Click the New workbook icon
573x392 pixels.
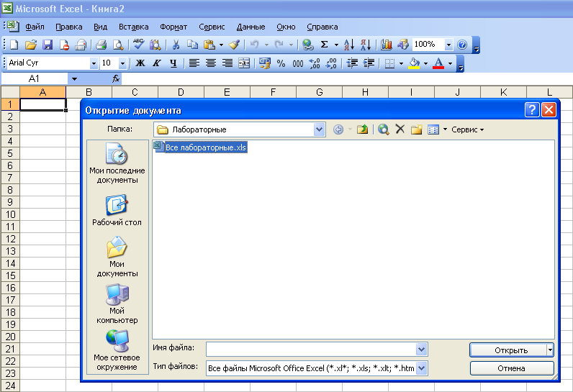(14, 45)
